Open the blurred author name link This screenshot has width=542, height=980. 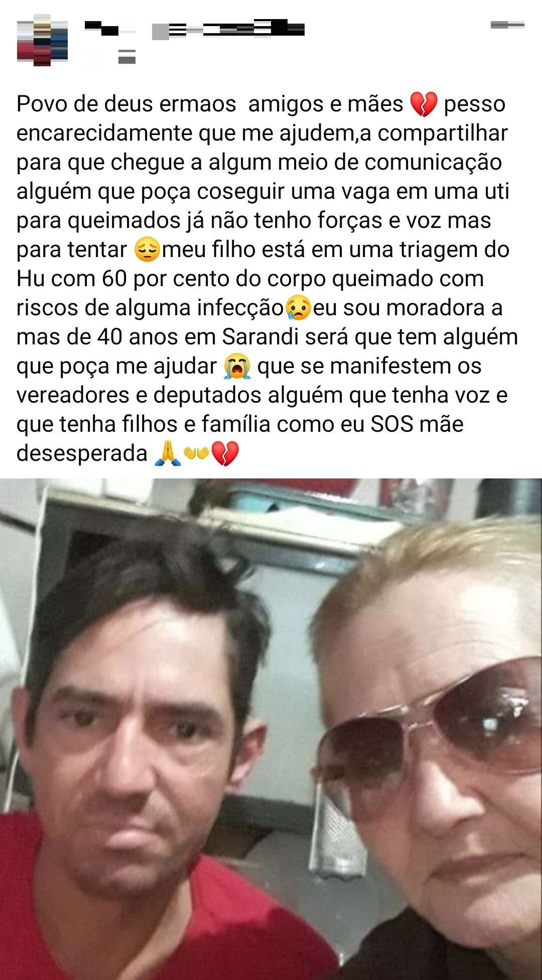coord(110,28)
